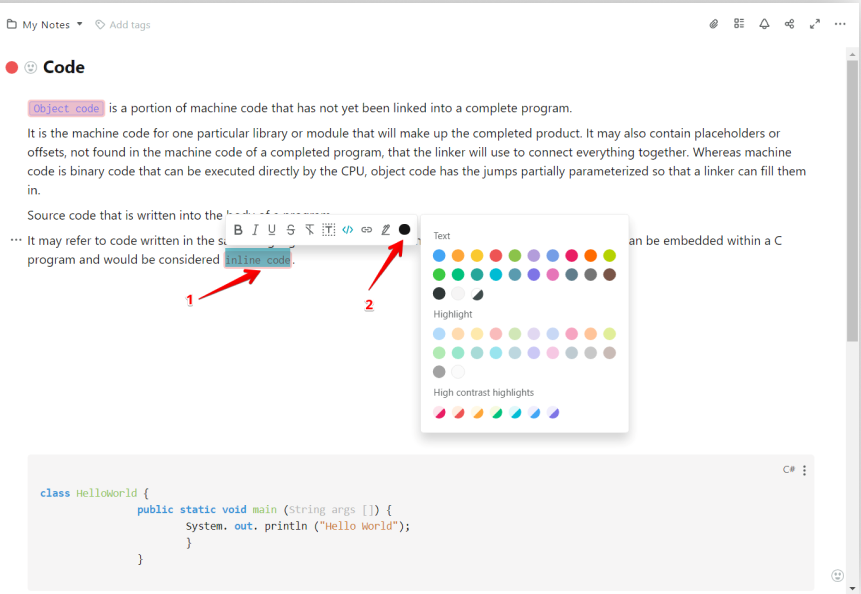Format selection as inline code
Screen dimensions: 861x594
click(x=347, y=229)
